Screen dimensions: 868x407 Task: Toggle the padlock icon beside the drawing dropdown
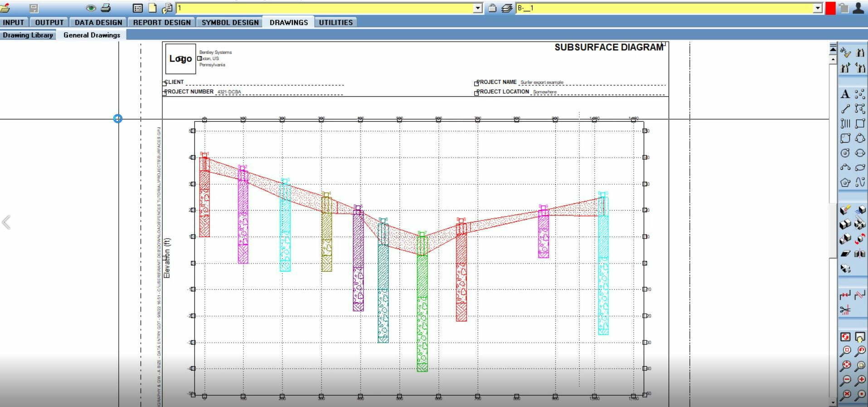(492, 8)
